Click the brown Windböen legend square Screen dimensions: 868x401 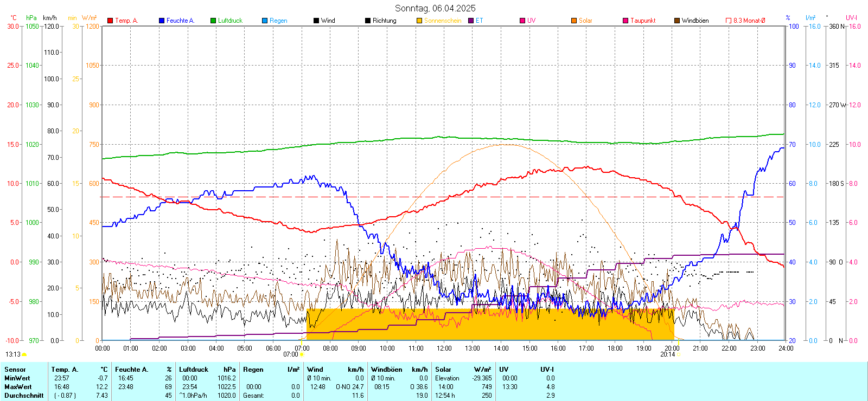[677, 21]
